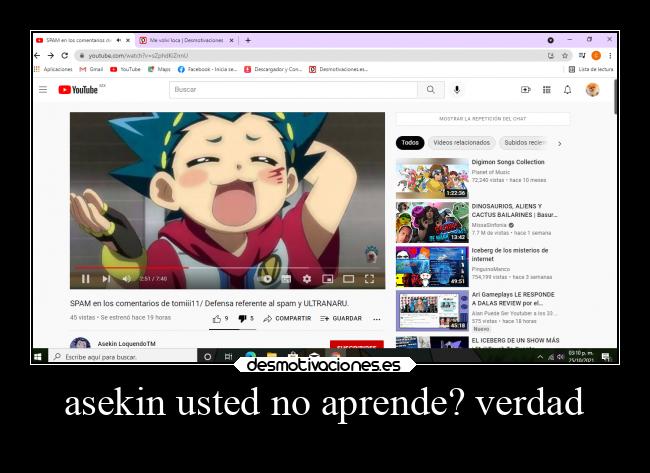
Task: Expand more filter chips with the arrow
Action: tap(560, 143)
